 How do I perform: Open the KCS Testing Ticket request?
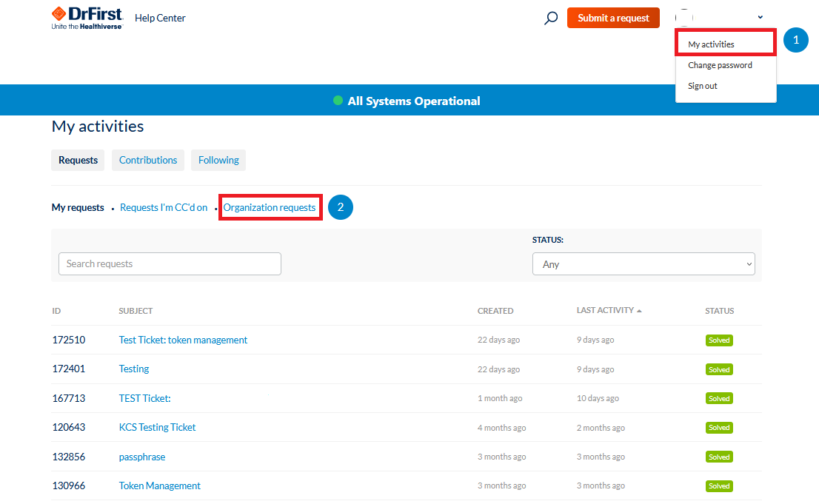coord(157,428)
